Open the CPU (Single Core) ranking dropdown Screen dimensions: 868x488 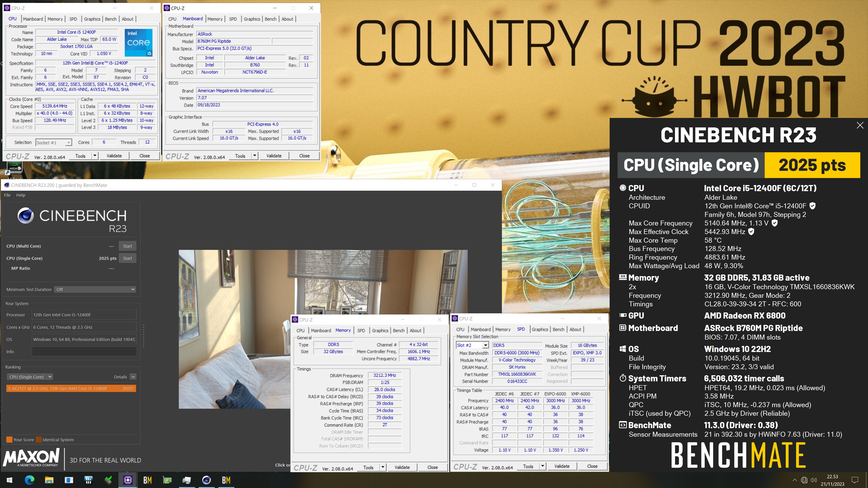coord(30,377)
